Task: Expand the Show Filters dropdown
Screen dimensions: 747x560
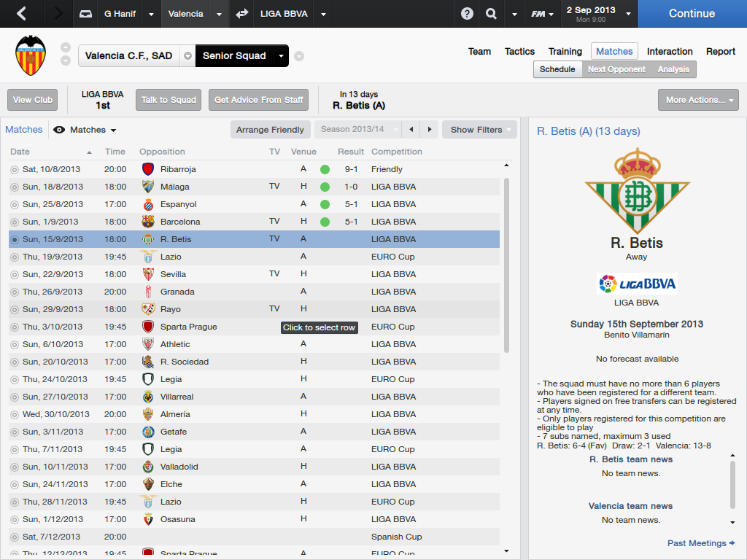Action: tap(479, 130)
